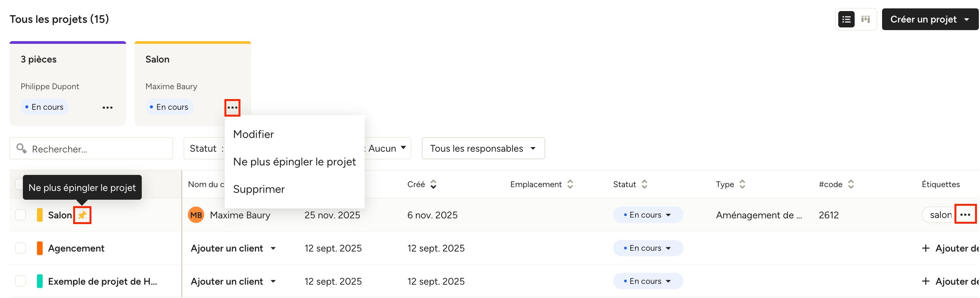
Task: Select Supprimer in the context menu
Action: [259, 189]
